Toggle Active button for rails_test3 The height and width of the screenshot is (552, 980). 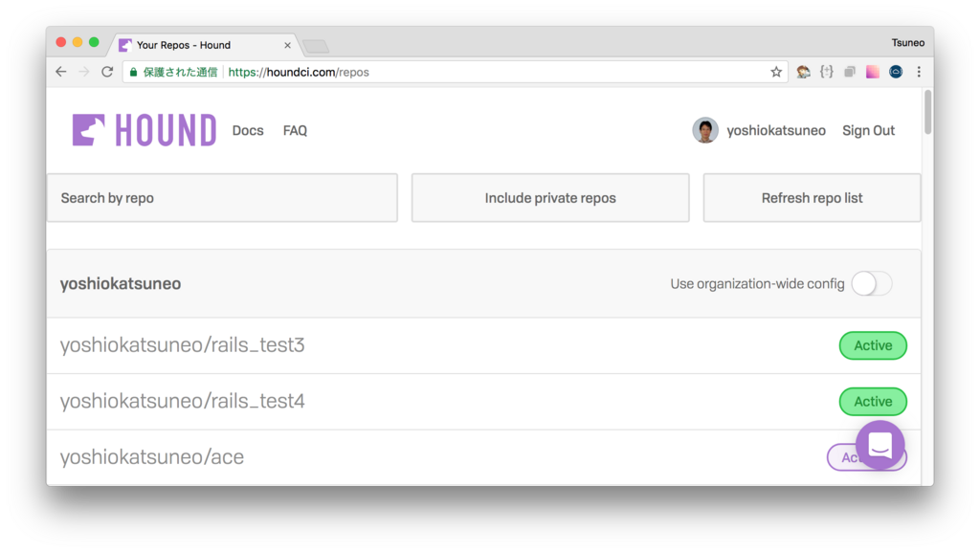tap(873, 345)
